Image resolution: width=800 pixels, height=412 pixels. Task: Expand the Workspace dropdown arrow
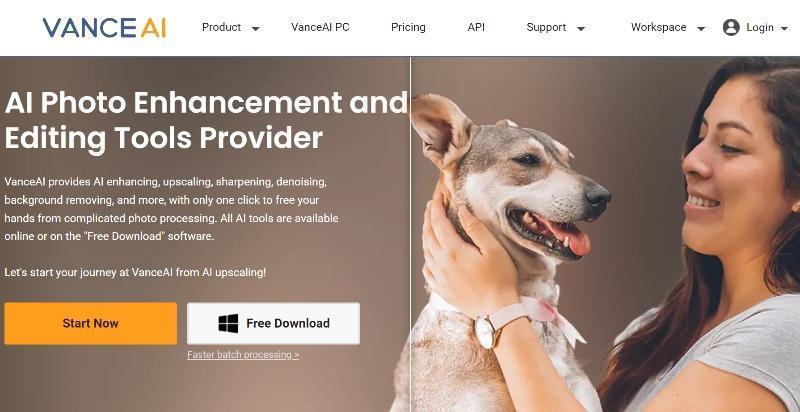tap(701, 29)
